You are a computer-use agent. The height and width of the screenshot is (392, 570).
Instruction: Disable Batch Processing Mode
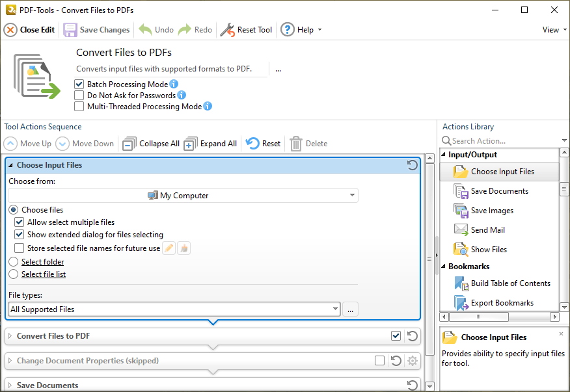coord(79,84)
